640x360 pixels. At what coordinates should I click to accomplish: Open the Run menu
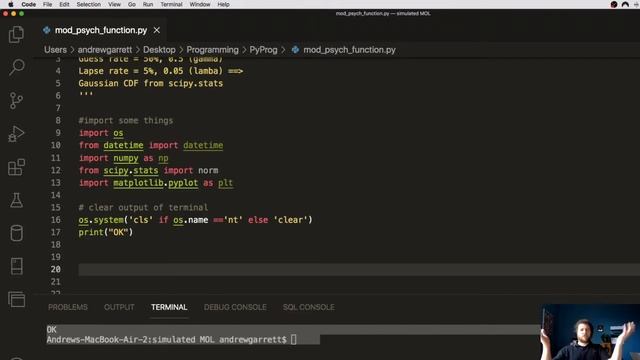click(148, 4)
